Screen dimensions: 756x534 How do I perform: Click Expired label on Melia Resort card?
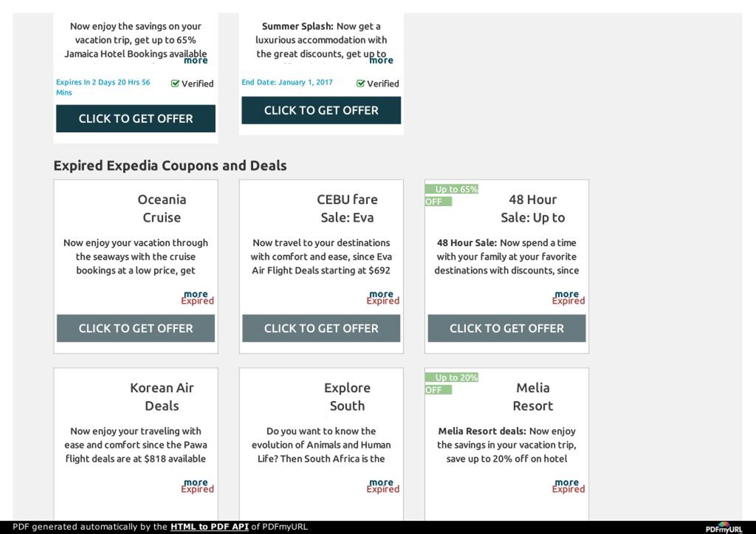point(568,489)
